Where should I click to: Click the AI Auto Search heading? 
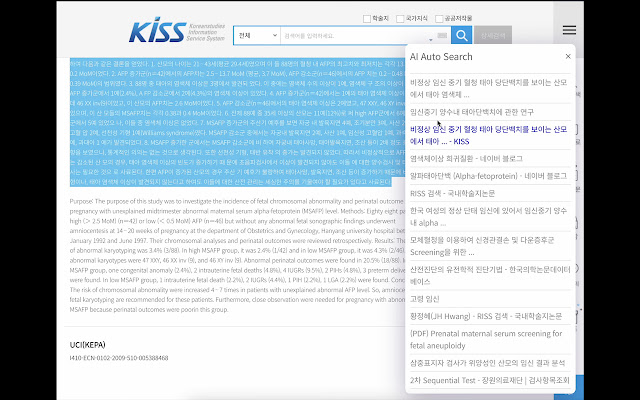click(441, 57)
